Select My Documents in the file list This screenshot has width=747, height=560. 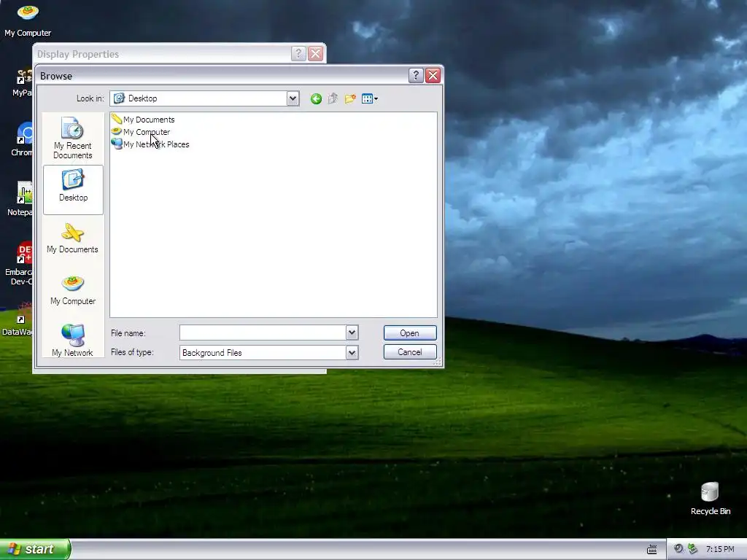point(144,120)
